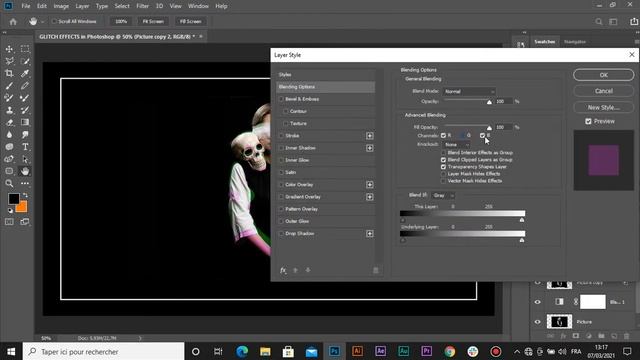
Task: Add another Drop Shadow with plus icon
Action: coord(369,233)
